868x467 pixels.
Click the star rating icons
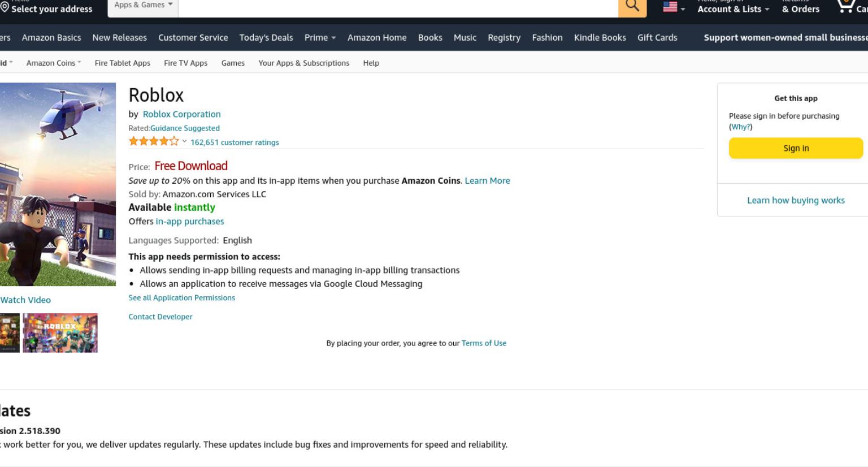point(154,141)
